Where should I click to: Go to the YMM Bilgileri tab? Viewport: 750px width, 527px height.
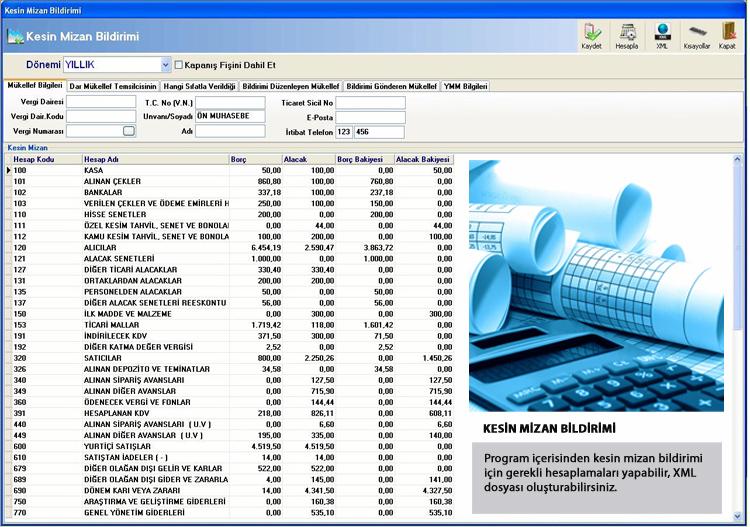(466, 87)
